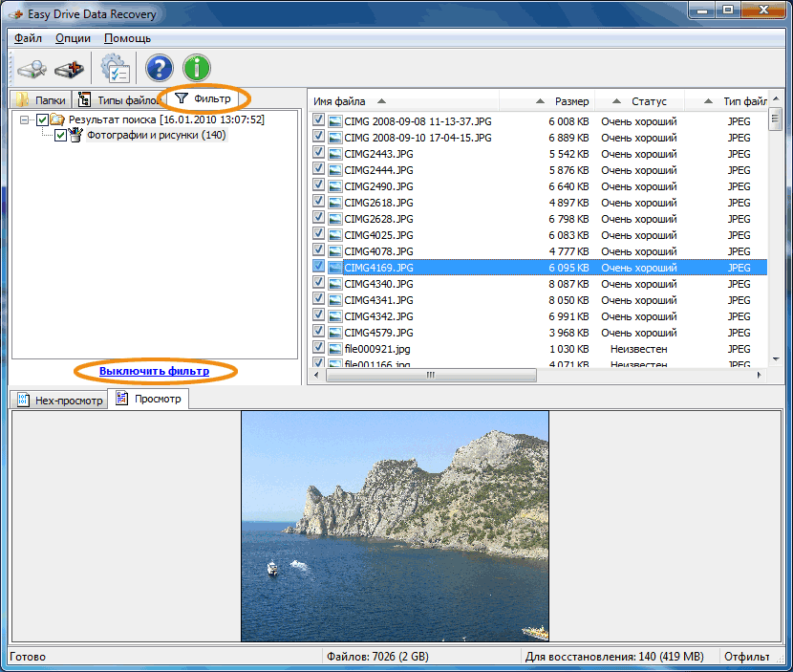Image resolution: width=793 pixels, height=672 pixels.
Task: Click the file icon of CIMG4078.JPG
Action: pyautogui.click(x=334, y=251)
